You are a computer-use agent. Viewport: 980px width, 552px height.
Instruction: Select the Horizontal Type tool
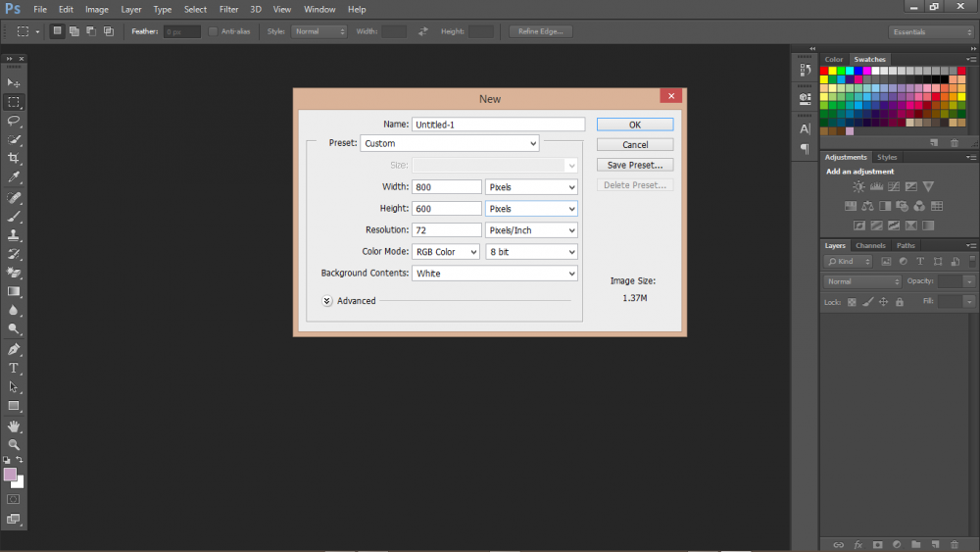[x=14, y=369]
